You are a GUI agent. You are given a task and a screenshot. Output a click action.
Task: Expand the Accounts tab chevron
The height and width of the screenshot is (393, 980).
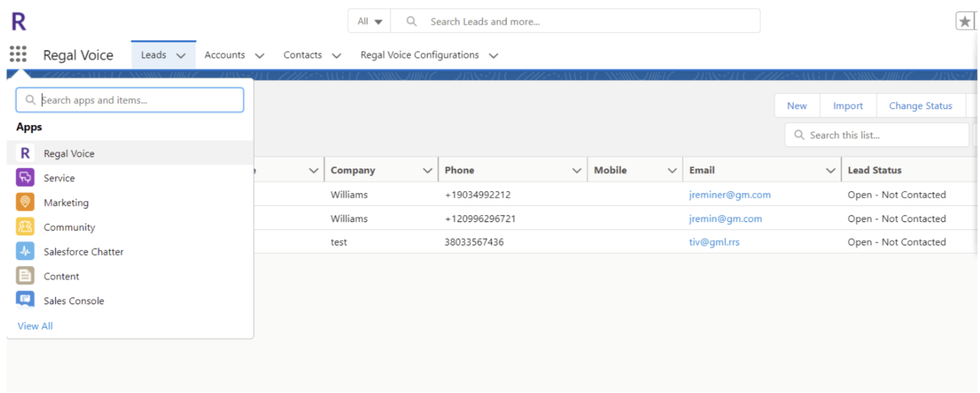pos(259,55)
